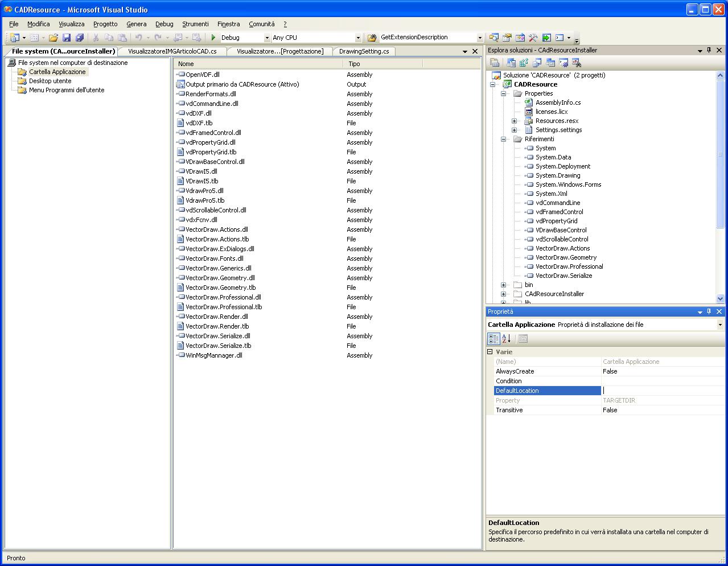Switch to VisualizzatoreIMGArticoloCAD.cs tab

coord(172,51)
